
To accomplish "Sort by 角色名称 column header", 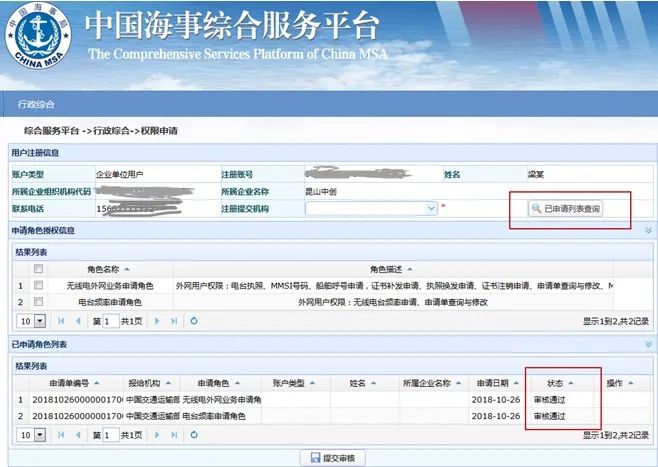I will coord(108,269).
